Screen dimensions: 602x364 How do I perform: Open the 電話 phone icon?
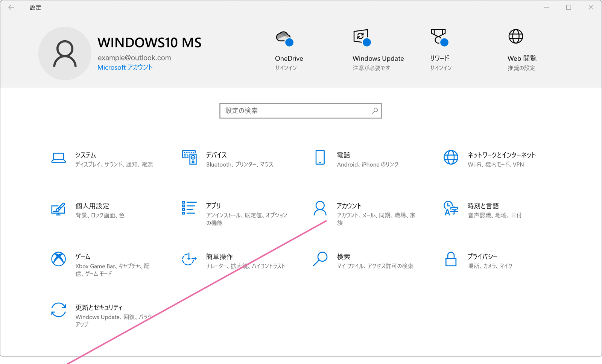[320, 158]
